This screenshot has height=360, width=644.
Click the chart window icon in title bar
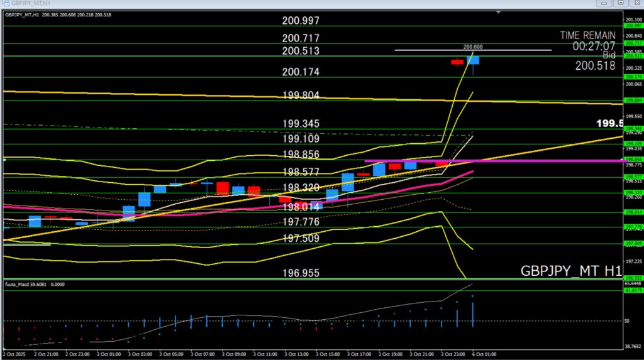5,3
